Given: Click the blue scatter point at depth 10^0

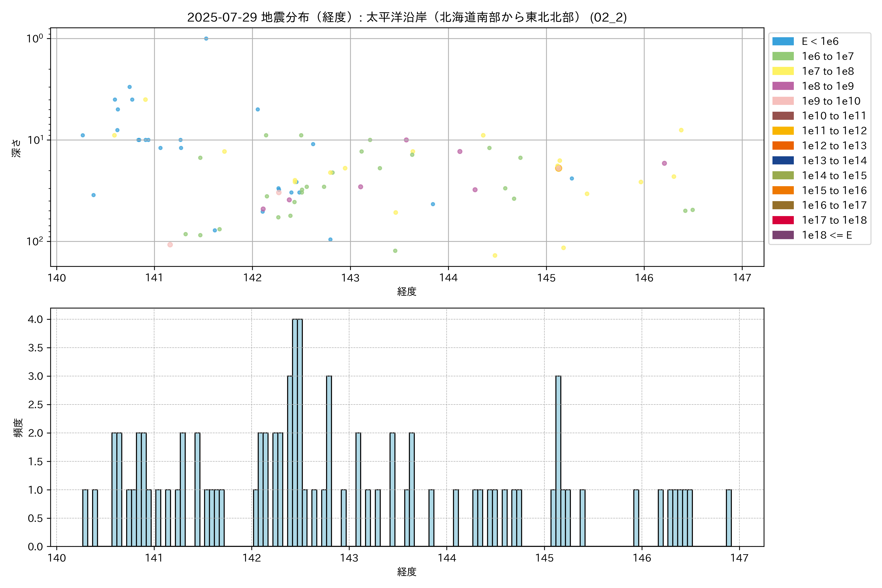Looking at the screenshot, I should tap(206, 39).
